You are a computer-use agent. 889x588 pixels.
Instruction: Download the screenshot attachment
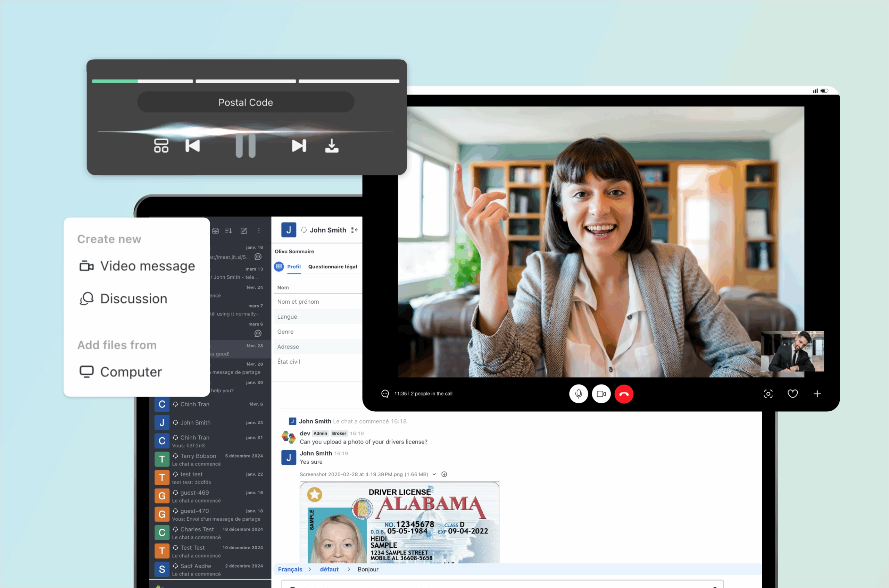(x=444, y=474)
